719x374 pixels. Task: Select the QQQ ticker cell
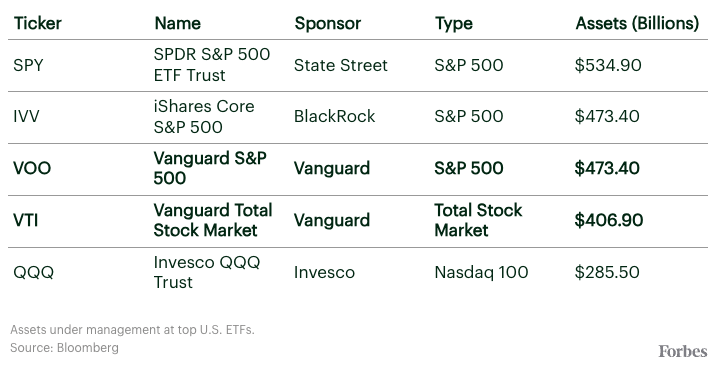tap(33, 273)
